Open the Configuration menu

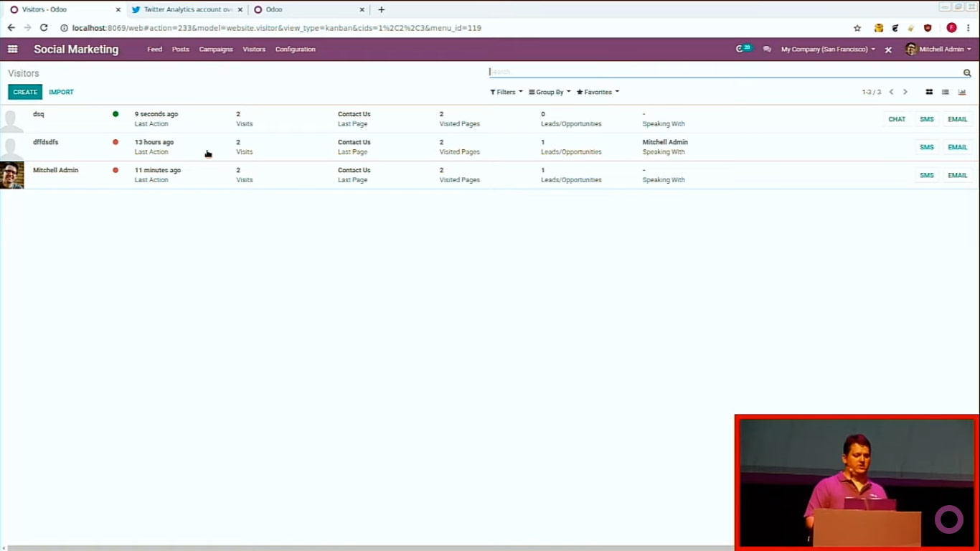[x=296, y=50]
